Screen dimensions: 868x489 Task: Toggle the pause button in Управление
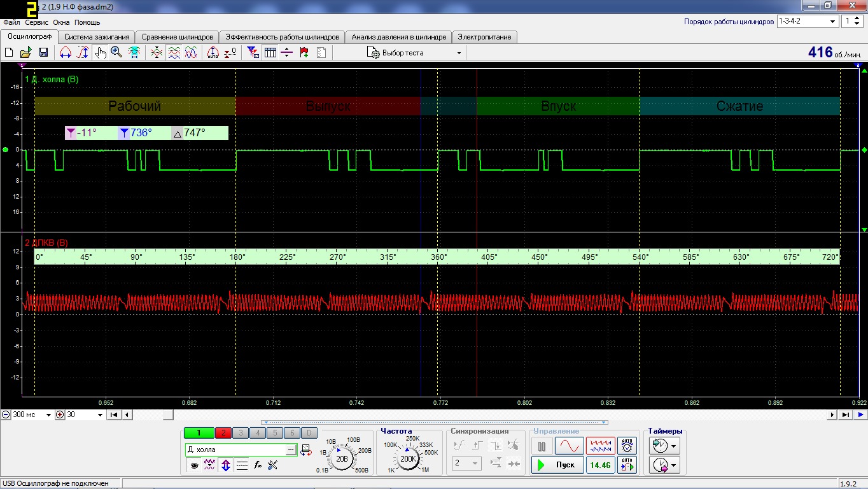[x=542, y=445]
